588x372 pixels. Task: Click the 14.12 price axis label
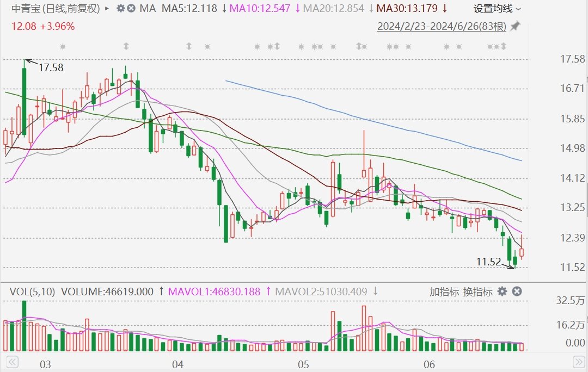tap(572, 178)
